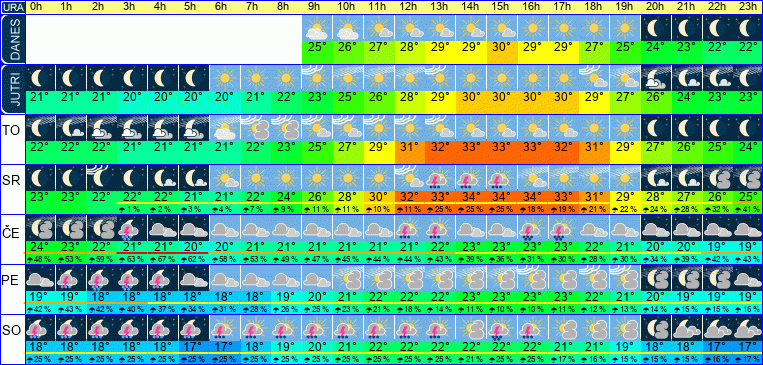Click the 37 % precipitation in the PE row
The image size is (763, 365).
[x=164, y=309]
